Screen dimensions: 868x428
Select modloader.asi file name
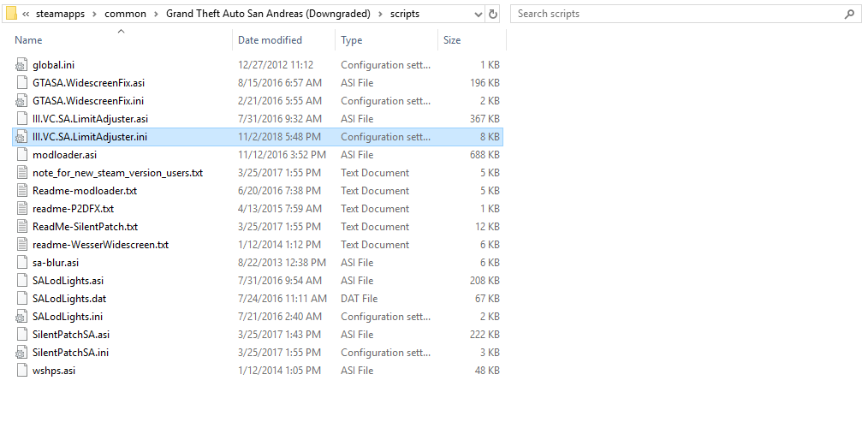click(65, 155)
